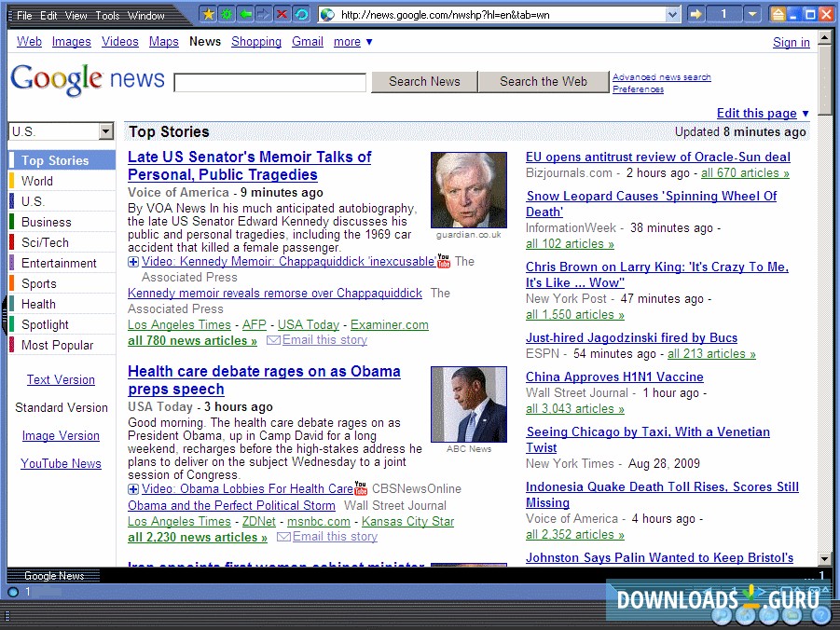Open the Tools menu

point(107,16)
